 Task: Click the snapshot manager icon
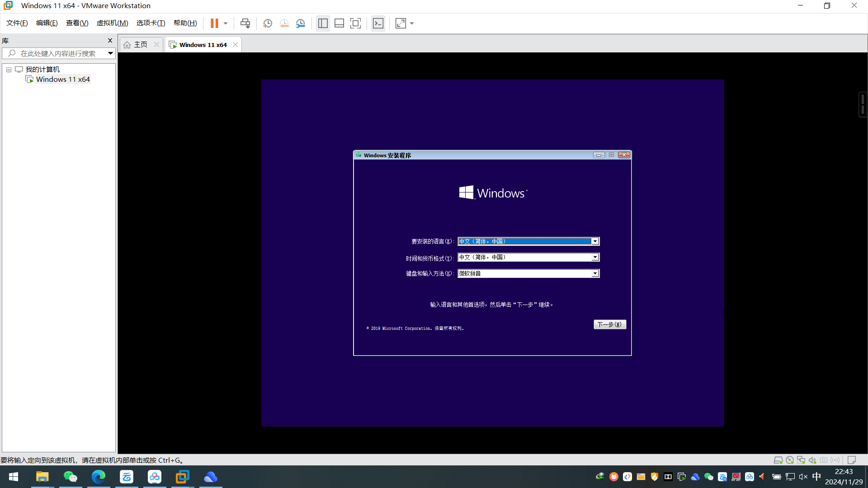coord(301,23)
